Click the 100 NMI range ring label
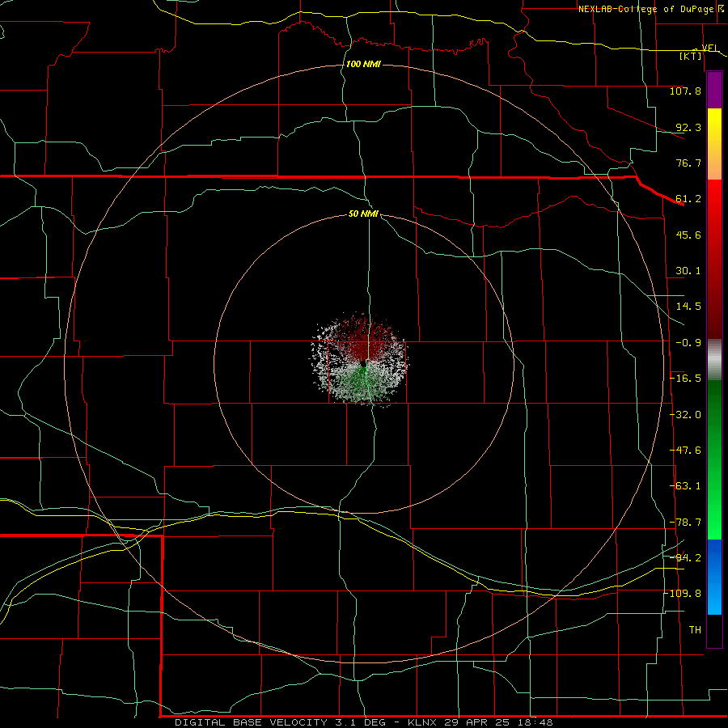The image size is (728, 728). point(363,64)
